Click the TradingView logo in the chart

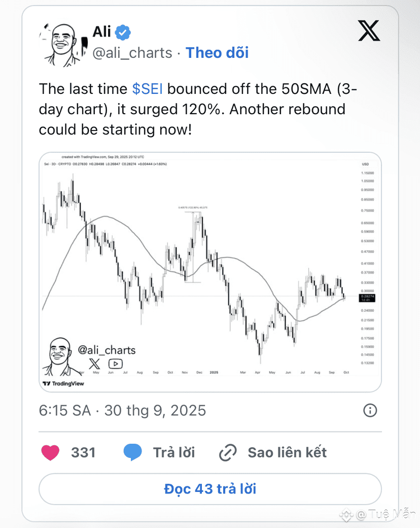63,383
